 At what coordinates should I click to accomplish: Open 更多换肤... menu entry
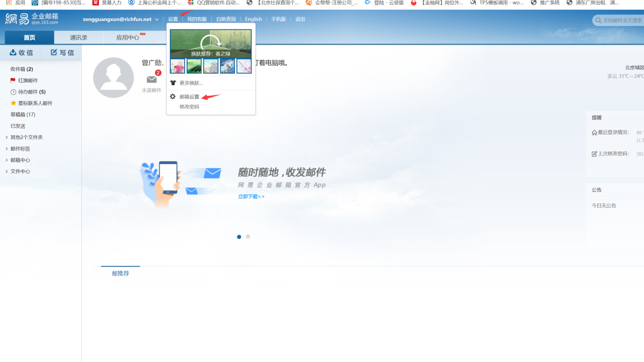coord(191,83)
